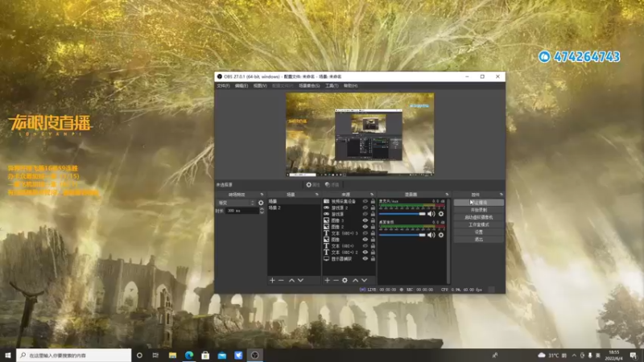Toggle lock on the 文本 (GDI+) 2 source
This screenshot has height=362, width=644.
pos(373,253)
